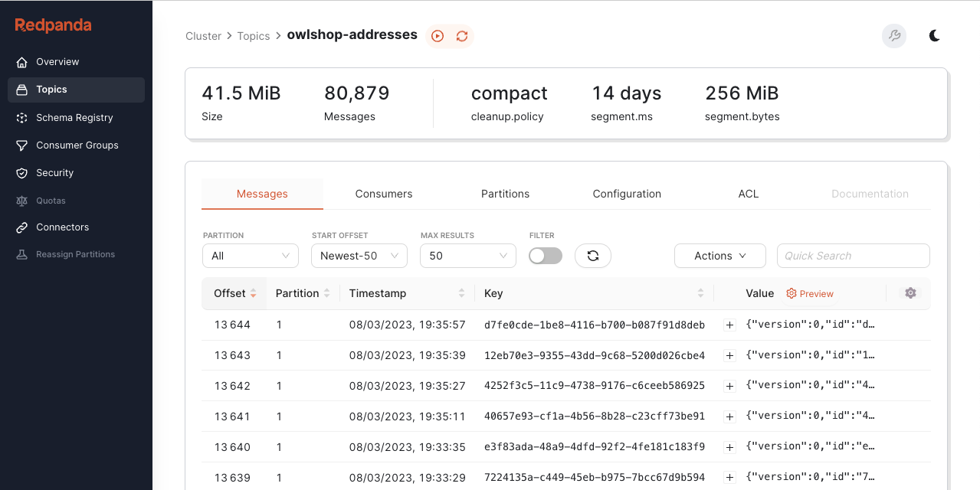Screen dimensions: 980x490
Task: Click Preview in the Value column header
Action: (x=809, y=293)
